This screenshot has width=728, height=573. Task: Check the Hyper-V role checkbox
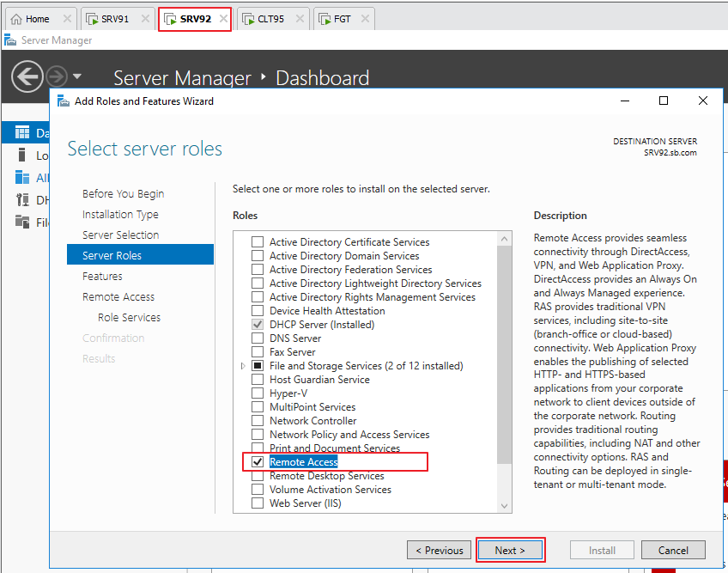258,393
